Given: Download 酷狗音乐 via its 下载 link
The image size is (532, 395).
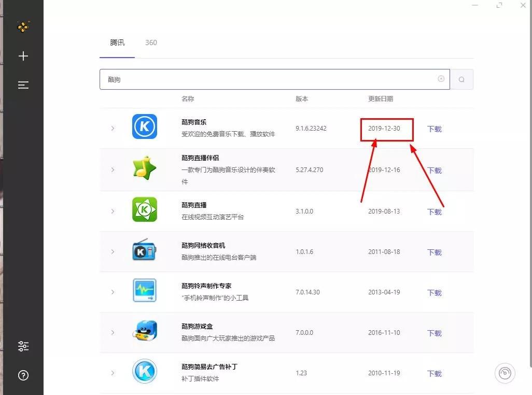Looking at the screenshot, I should (x=434, y=129).
